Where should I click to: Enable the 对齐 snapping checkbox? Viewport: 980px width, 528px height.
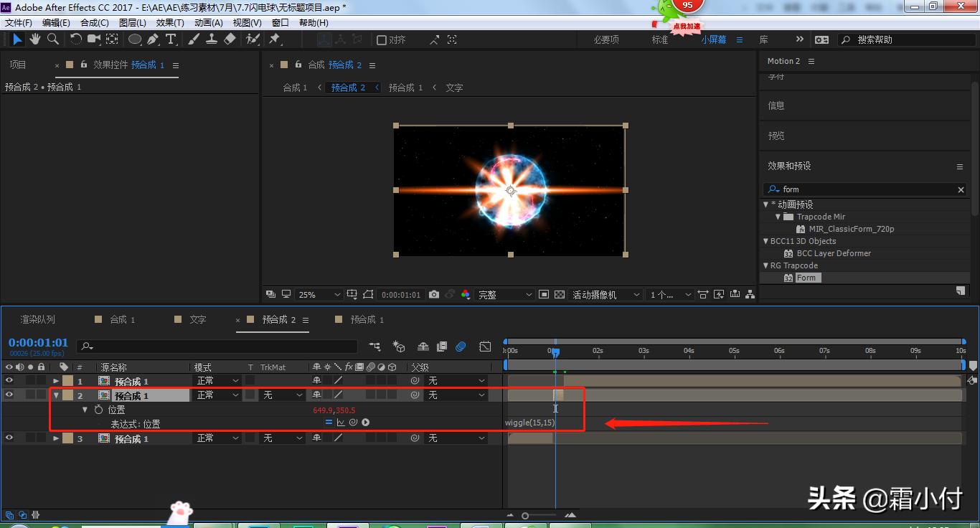pos(382,40)
